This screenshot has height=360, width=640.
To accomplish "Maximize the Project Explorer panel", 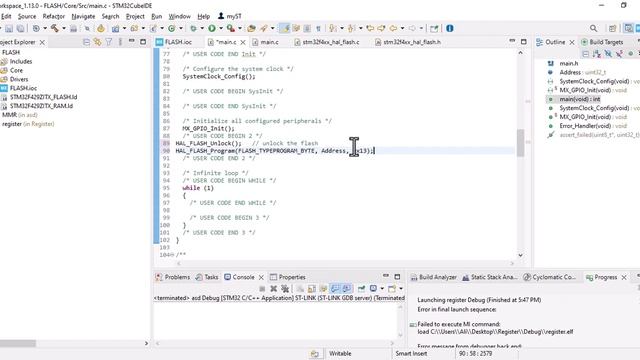I will pos(143,42).
